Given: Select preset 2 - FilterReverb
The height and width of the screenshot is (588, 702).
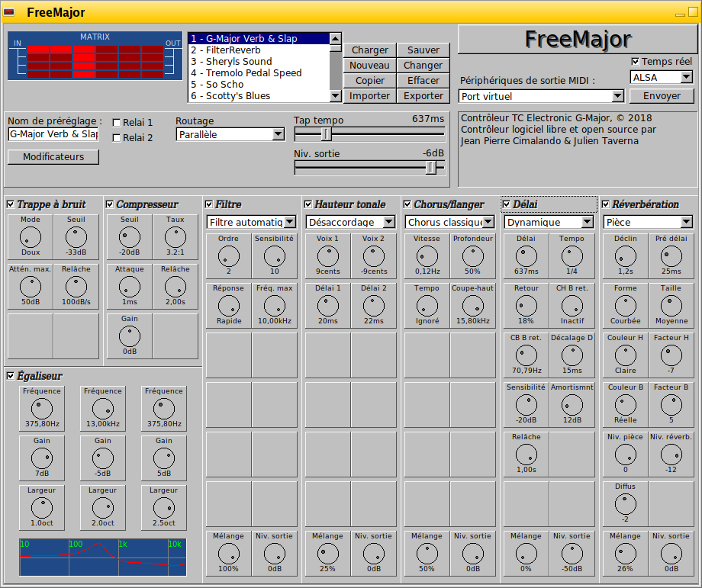Looking at the screenshot, I should tap(259, 50).
